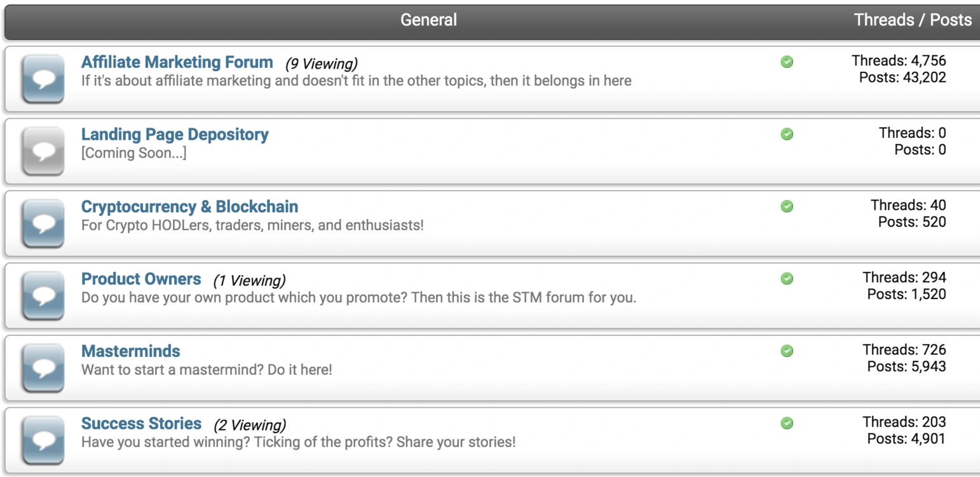Click the green status icon beside Affiliate Marketing Forum
Screen dimensions: 980x477
tap(787, 62)
